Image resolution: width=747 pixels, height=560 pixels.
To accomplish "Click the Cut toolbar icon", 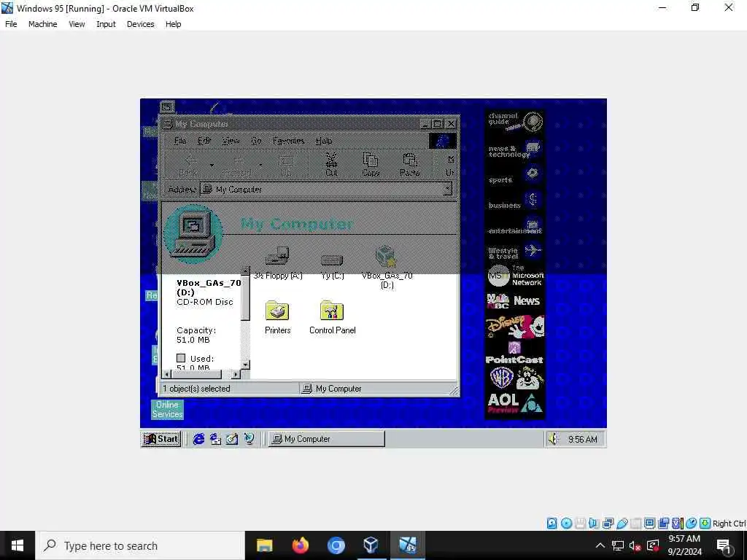I will click(x=331, y=164).
